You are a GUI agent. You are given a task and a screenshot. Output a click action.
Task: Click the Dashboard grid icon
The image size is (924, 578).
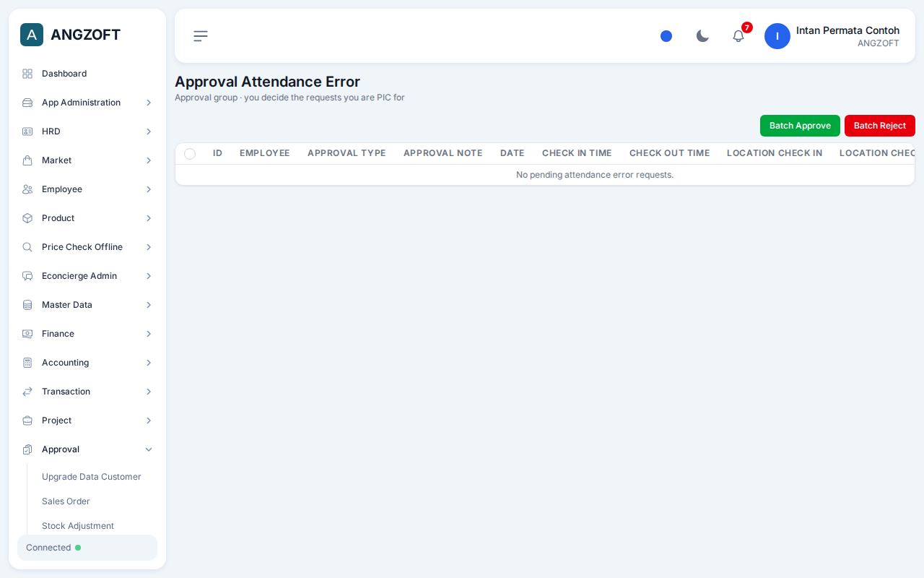pos(27,74)
